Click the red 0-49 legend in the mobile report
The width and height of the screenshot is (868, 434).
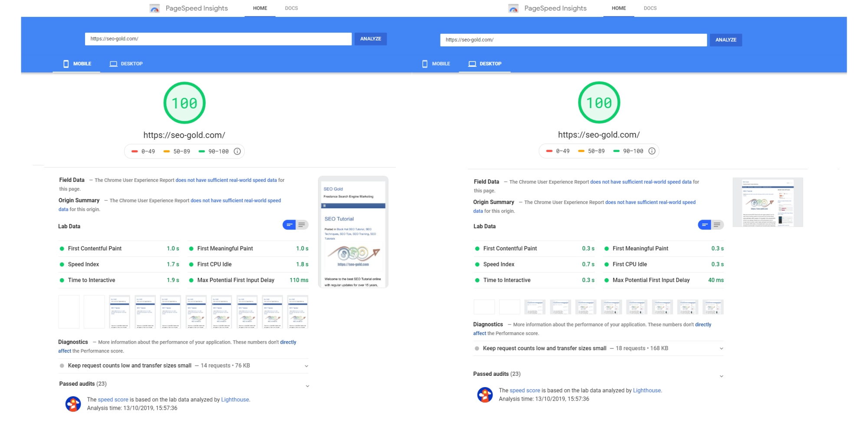[x=143, y=151]
